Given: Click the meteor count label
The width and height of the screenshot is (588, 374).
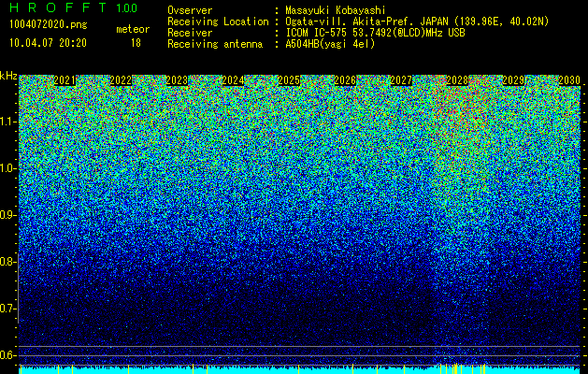Looking at the screenshot, I should [x=133, y=29].
